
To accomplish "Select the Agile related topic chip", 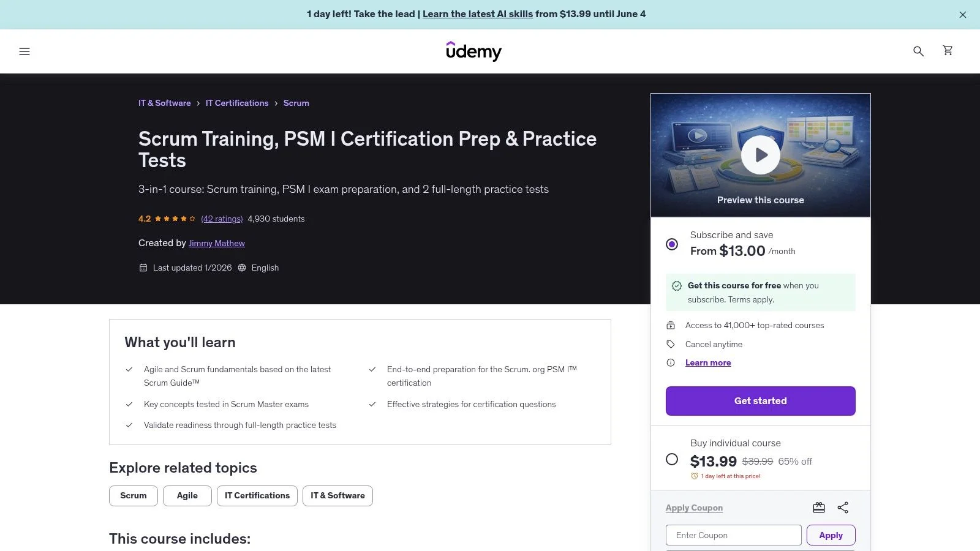I will (187, 496).
